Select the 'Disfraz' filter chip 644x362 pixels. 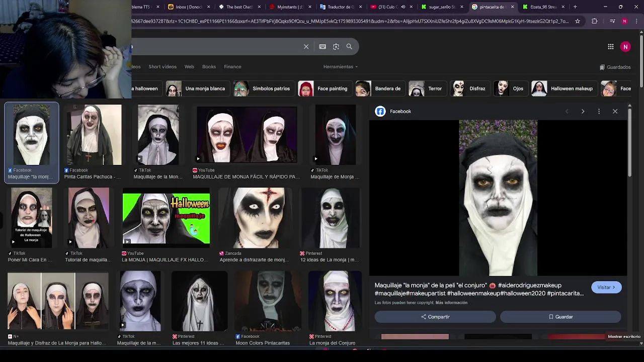(x=470, y=88)
